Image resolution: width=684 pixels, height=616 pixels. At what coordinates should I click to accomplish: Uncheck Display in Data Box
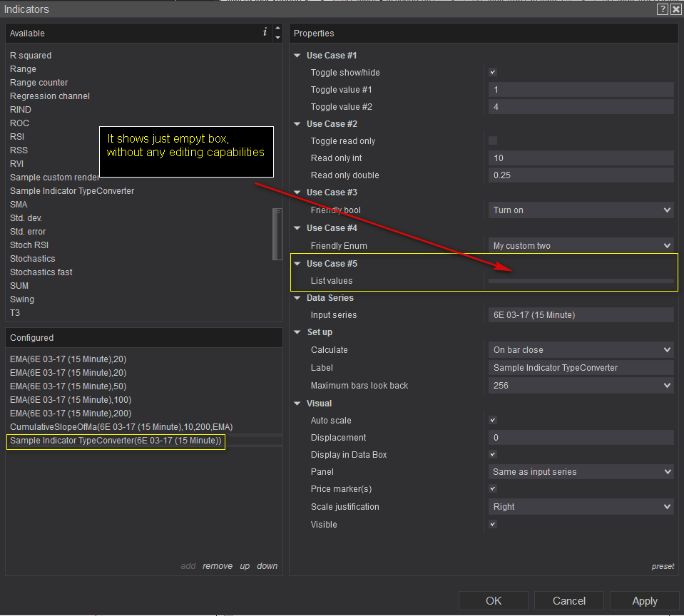[x=492, y=455]
